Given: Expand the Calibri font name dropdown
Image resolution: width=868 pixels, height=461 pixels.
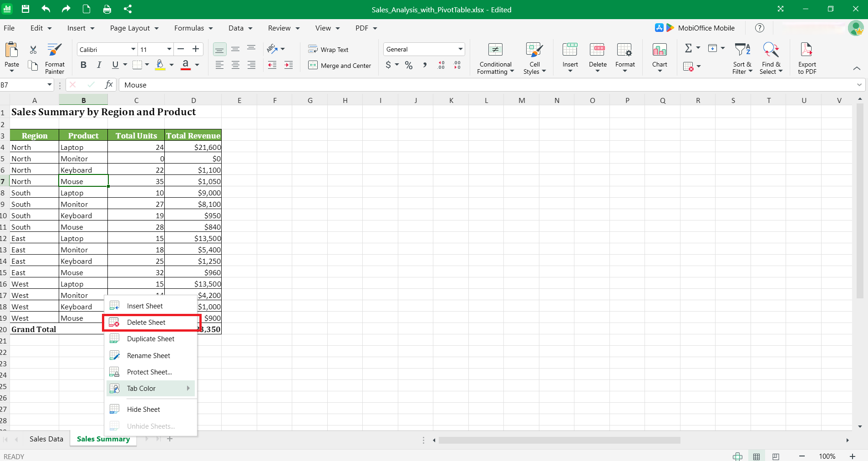Looking at the screenshot, I should (x=133, y=49).
